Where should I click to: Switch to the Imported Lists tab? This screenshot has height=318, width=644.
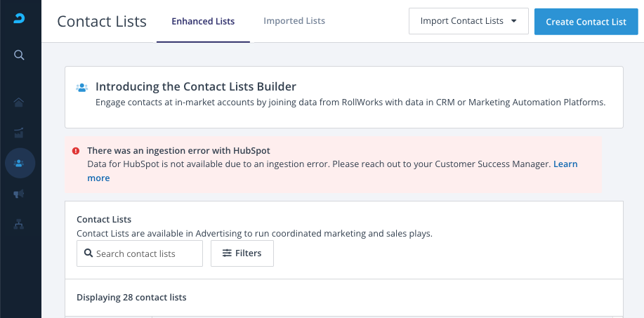(x=294, y=21)
